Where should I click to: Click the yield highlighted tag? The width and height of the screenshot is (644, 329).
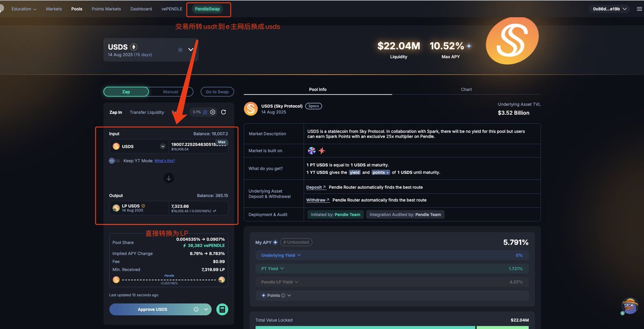tap(355, 172)
